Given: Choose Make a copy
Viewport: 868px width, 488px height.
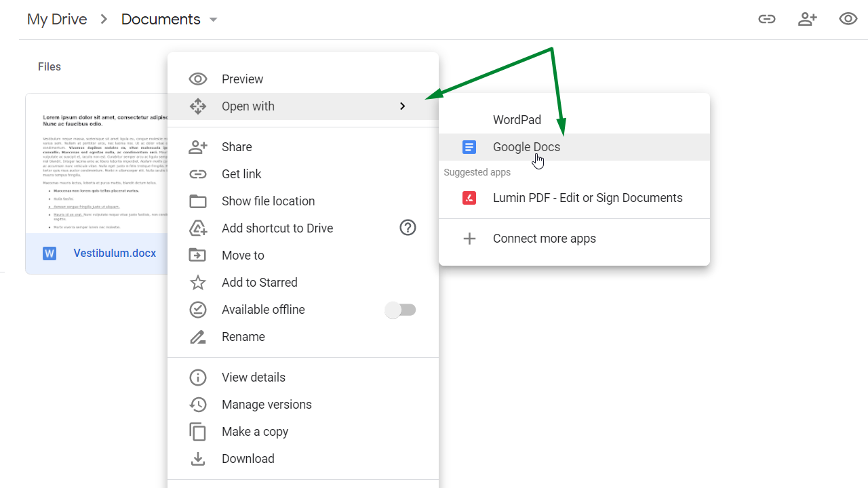Looking at the screenshot, I should 303,432.
